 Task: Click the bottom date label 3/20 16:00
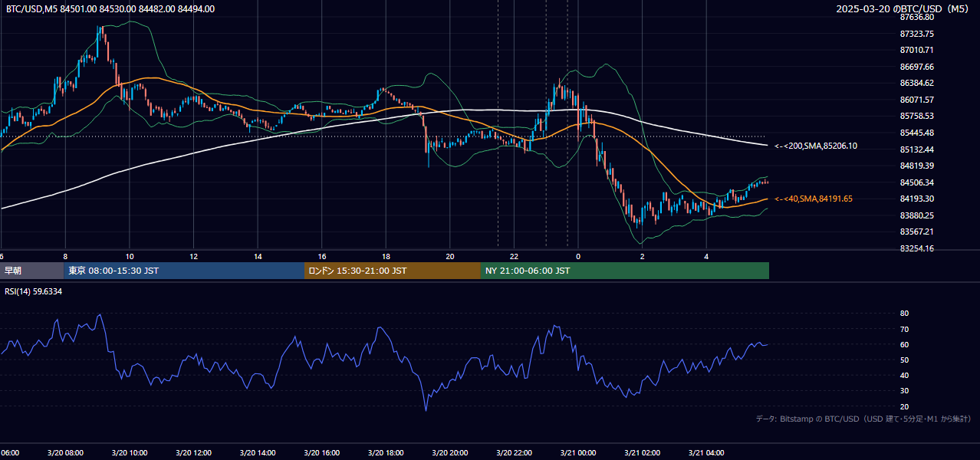tap(322, 453)
